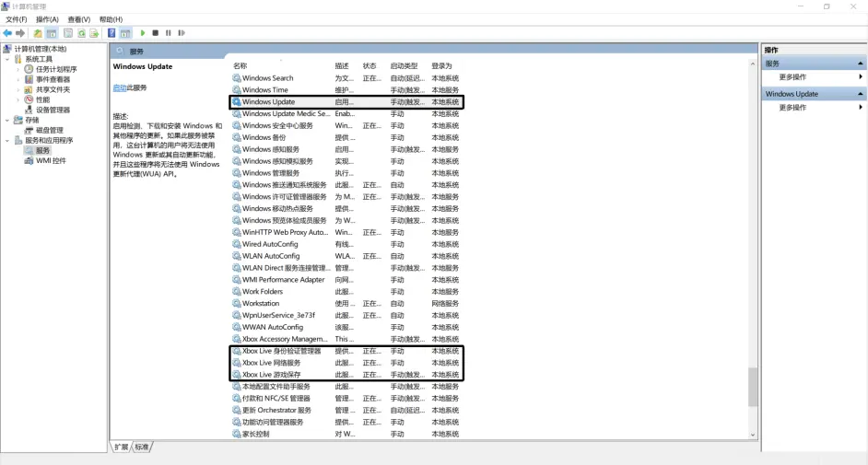
Task: Collapse the 服务和应用程序 tree node
Action: pos(7,141)
